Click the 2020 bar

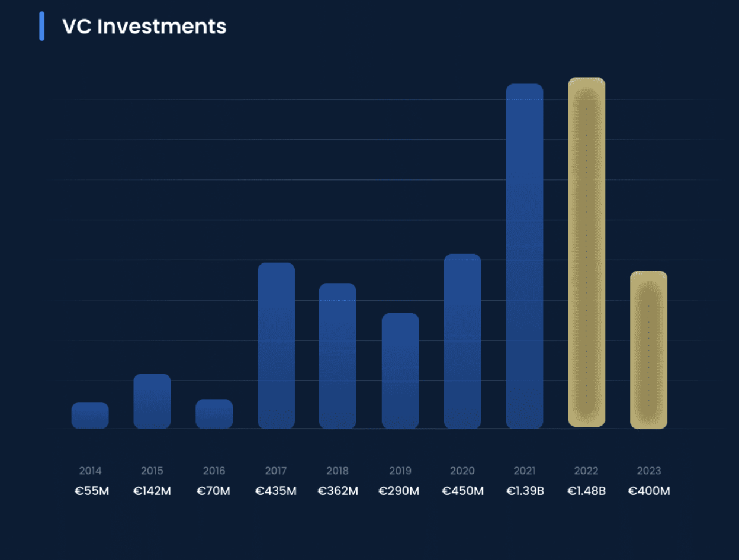coord(462,341)
